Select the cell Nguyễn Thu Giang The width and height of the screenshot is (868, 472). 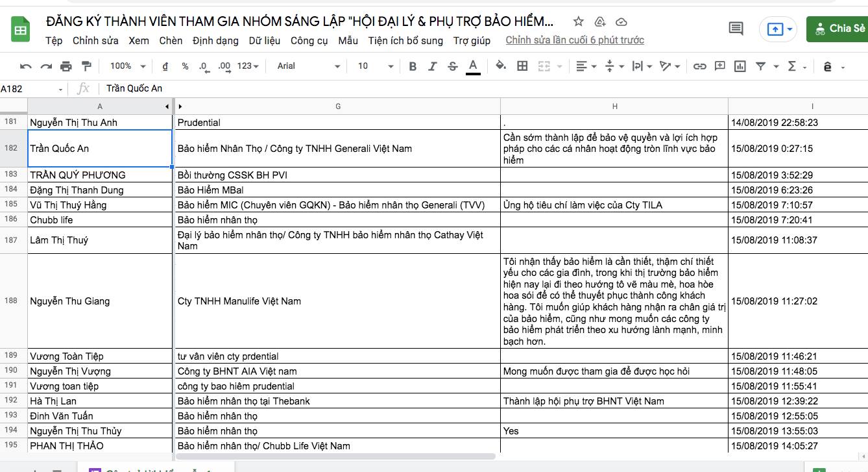(x=99, y=301)
